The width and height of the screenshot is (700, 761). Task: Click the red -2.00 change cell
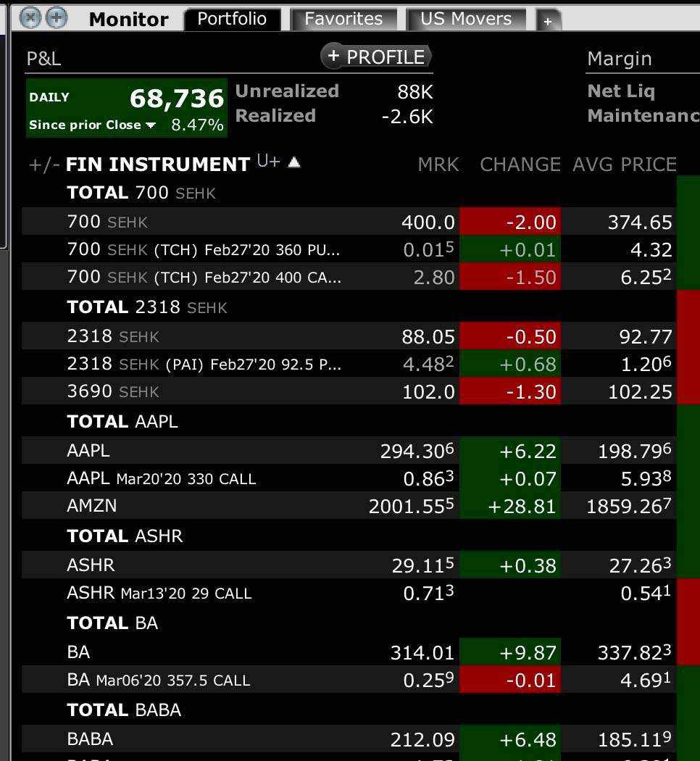point(510,222)
